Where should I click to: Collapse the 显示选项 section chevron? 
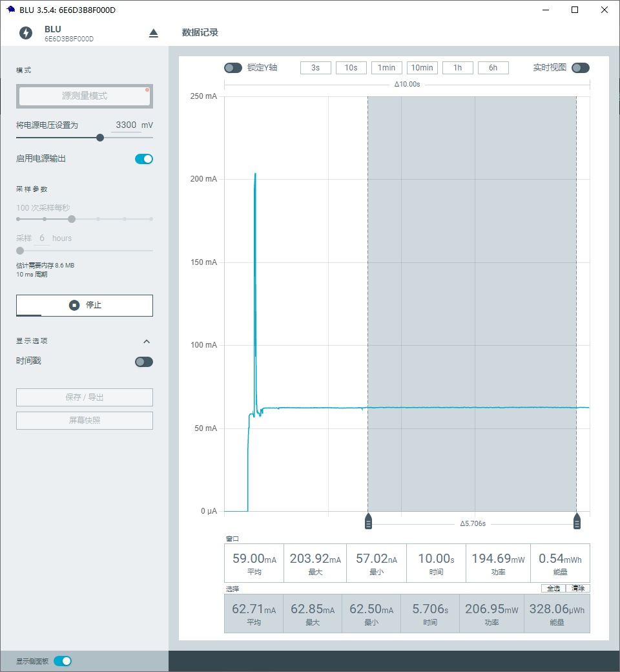(147, 341)
